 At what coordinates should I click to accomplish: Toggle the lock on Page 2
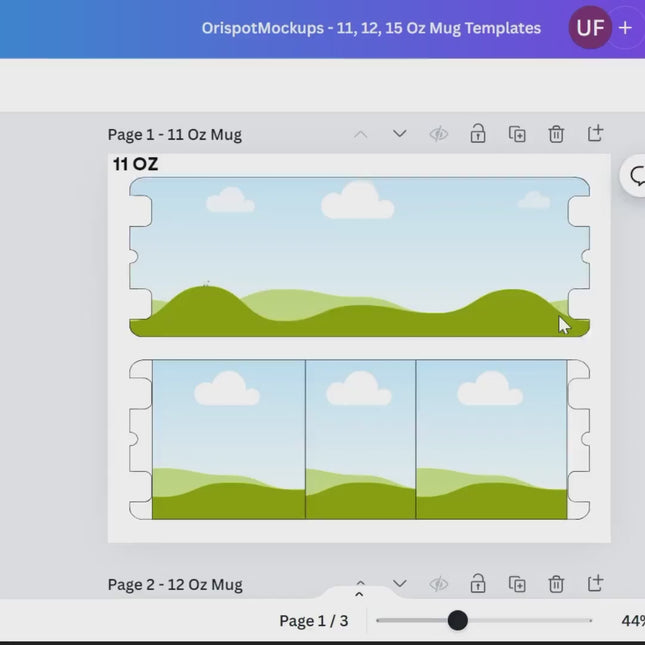pos(478,584)
